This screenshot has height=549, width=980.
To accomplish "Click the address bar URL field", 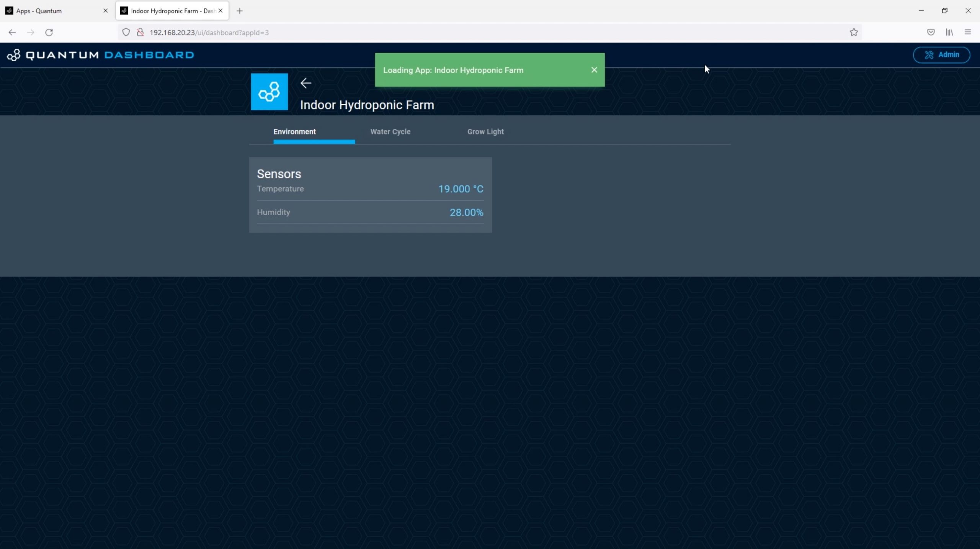I will click(459, 33).
